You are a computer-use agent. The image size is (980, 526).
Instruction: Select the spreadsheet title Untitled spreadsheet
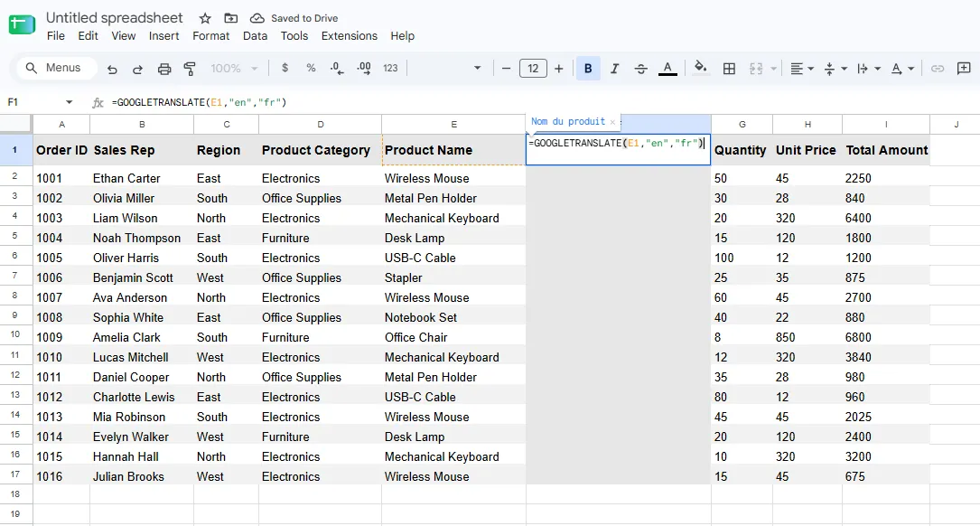click(115, 17)
